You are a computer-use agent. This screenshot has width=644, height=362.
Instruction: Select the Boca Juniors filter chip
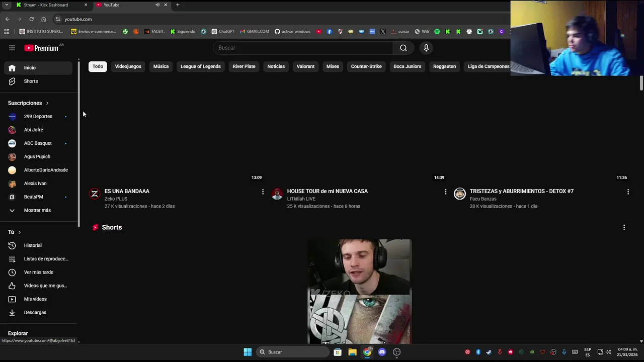pos(407,66)
